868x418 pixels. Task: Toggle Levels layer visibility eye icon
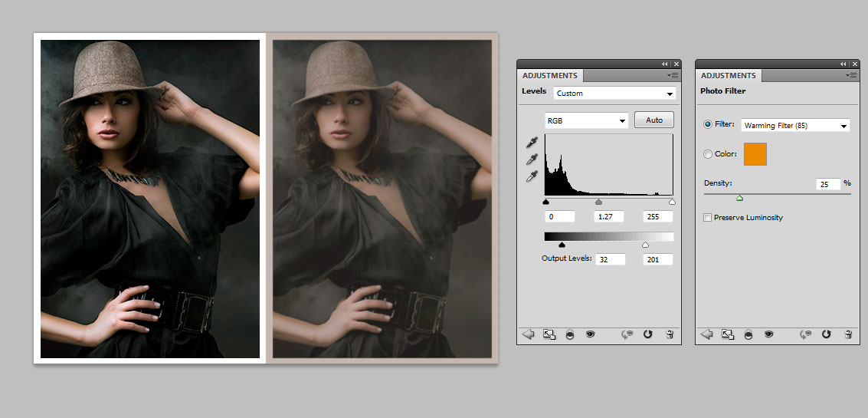click(590, 334)
